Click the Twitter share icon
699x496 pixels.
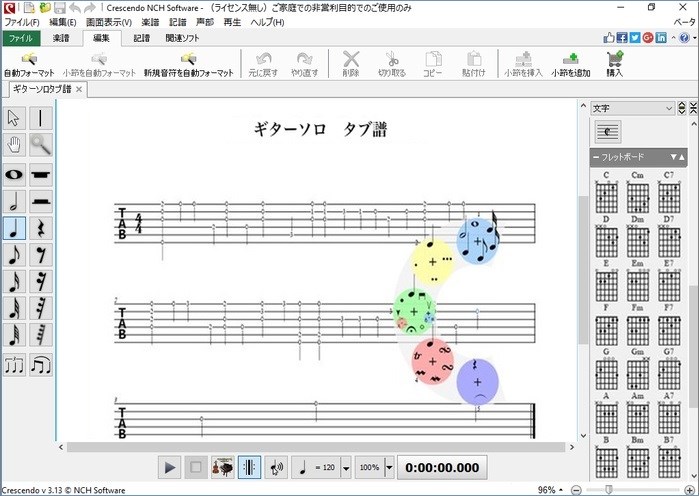pos(635,38)
